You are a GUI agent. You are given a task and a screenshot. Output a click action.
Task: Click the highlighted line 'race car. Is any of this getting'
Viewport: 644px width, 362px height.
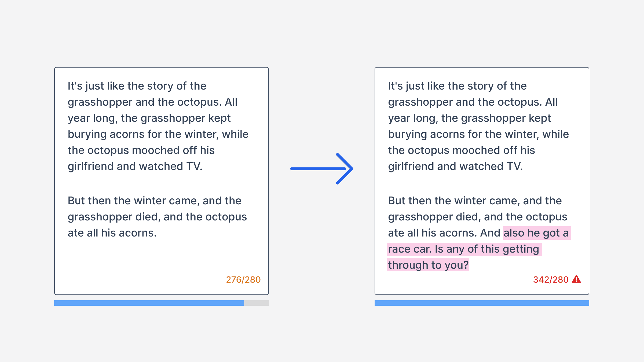pyautogui.click(x=464, y=249)
